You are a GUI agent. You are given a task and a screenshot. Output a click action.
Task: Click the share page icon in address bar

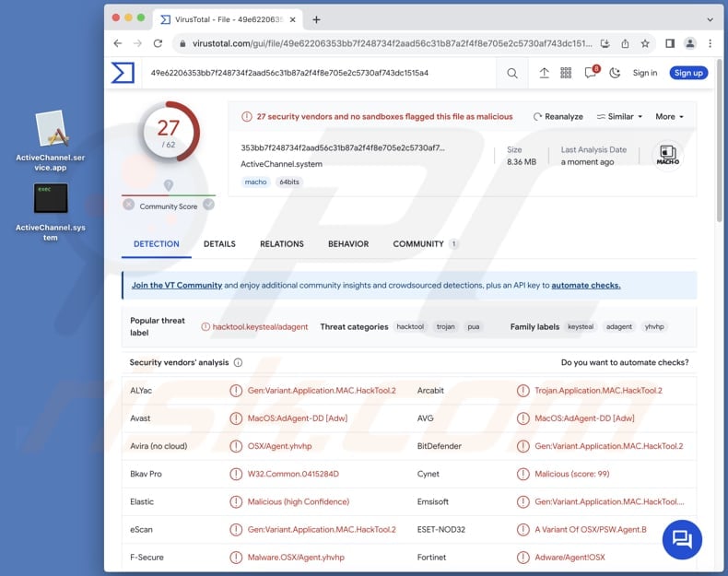[x=625, y=43]
